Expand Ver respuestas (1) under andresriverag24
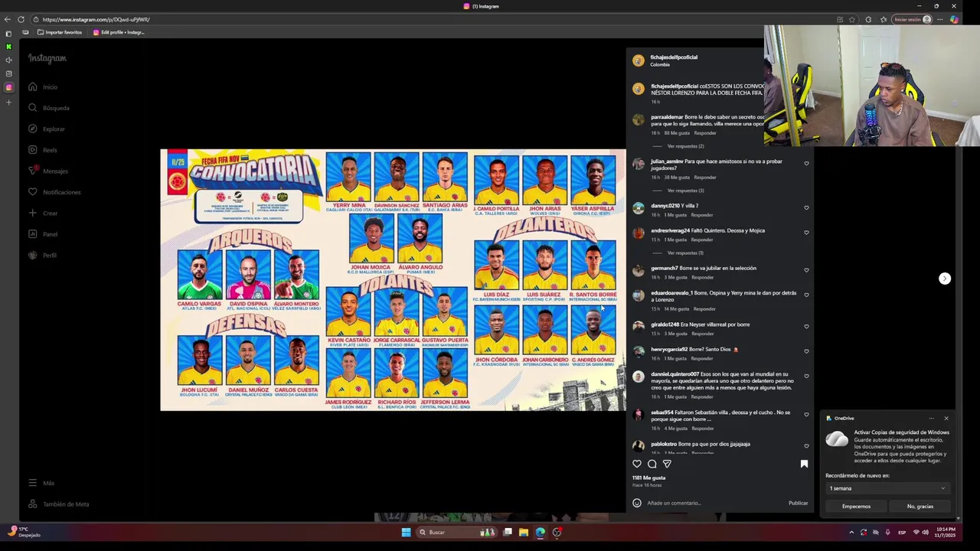The image size is (980, 551). (x=685, y=253)
